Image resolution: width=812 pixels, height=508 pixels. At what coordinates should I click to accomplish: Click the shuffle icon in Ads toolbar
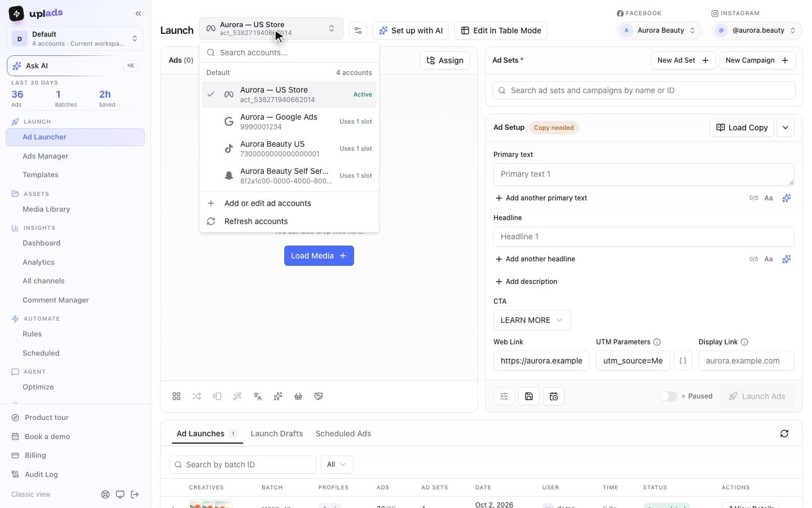click(x=197, y=396)
